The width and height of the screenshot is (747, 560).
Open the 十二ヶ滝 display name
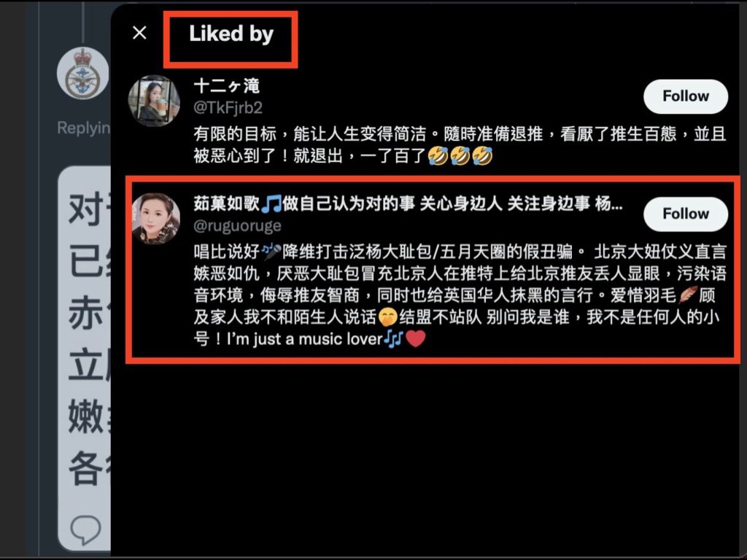[x=227, y=86]
